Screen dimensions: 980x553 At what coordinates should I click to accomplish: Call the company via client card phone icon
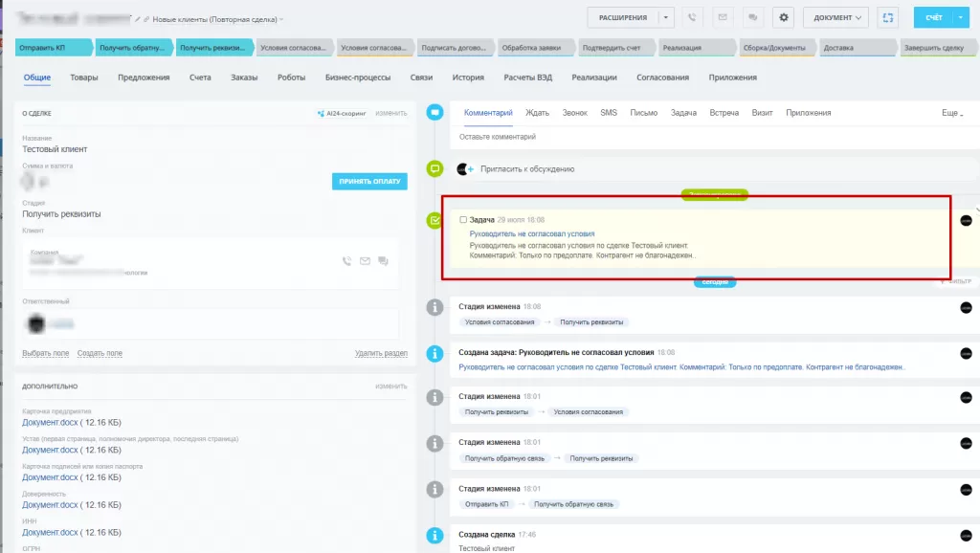[347, 261]
